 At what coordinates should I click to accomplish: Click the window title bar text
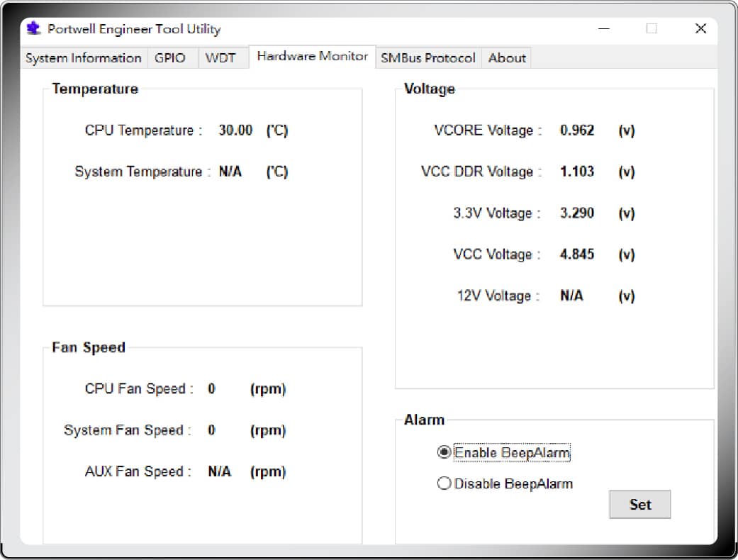tap(134, 29)
